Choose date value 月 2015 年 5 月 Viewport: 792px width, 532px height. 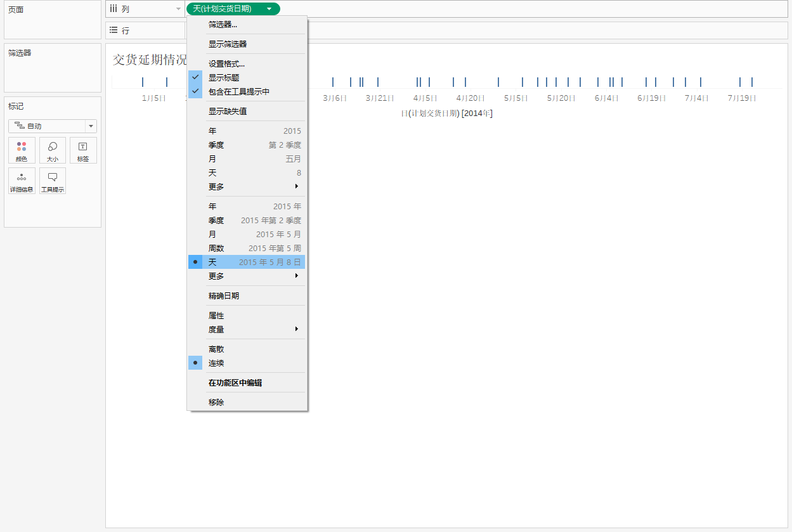pos(247,235)
